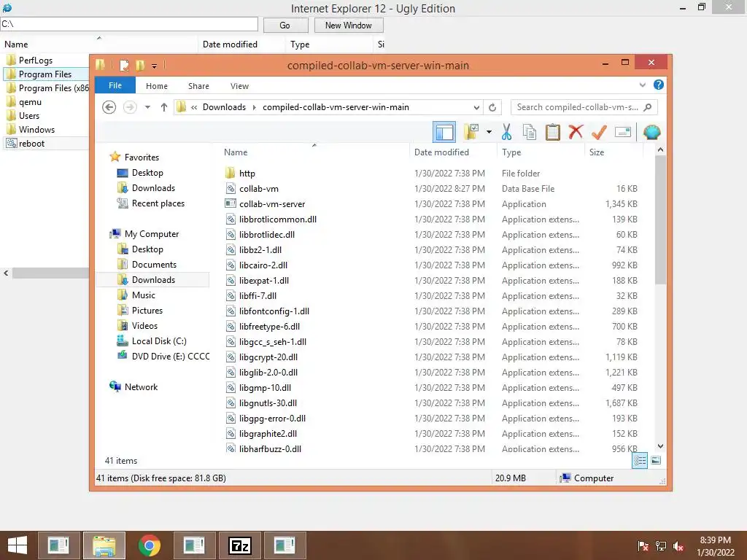747x560 pixels.
Task: Refresh the current folder view
Action: pyautogui.click(x=492, y=108)
